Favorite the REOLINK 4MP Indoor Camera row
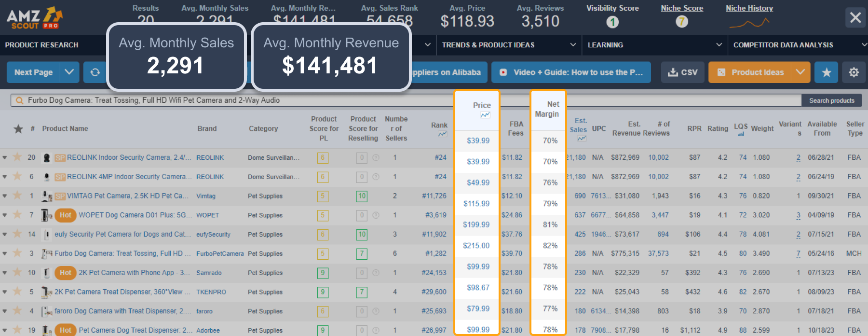Viewport: 868px width, 336px height. tap(17, 176)
